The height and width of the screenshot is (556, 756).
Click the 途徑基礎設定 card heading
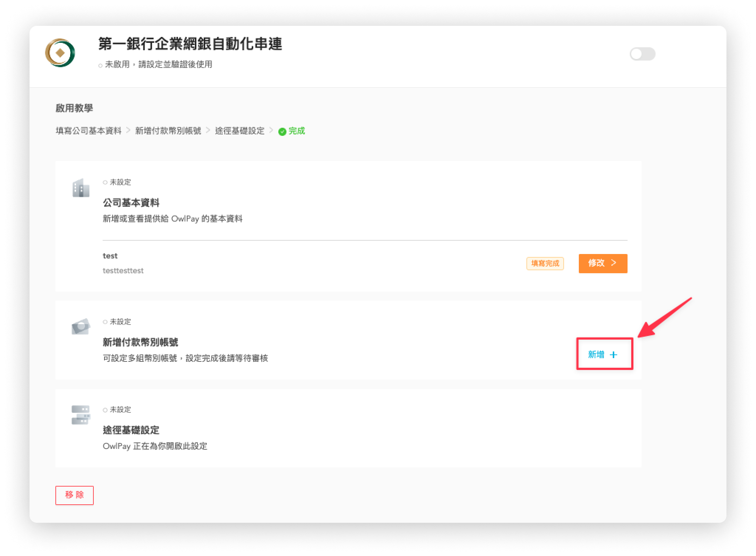tap(131, 430)
